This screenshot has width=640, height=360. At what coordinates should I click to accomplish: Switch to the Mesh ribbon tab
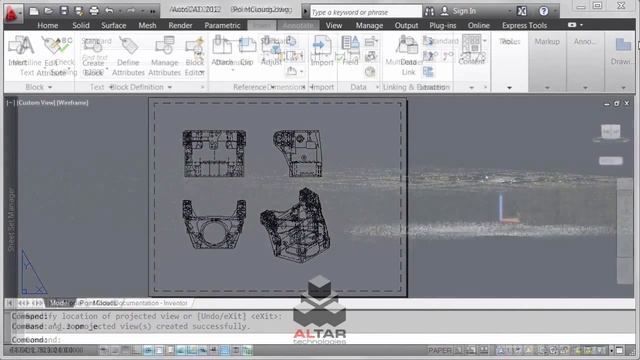click(x=147, y=25)
